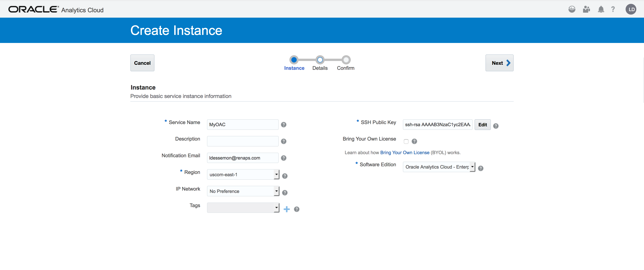
Task: Show help for Service Name field
Action: point(283,125)
